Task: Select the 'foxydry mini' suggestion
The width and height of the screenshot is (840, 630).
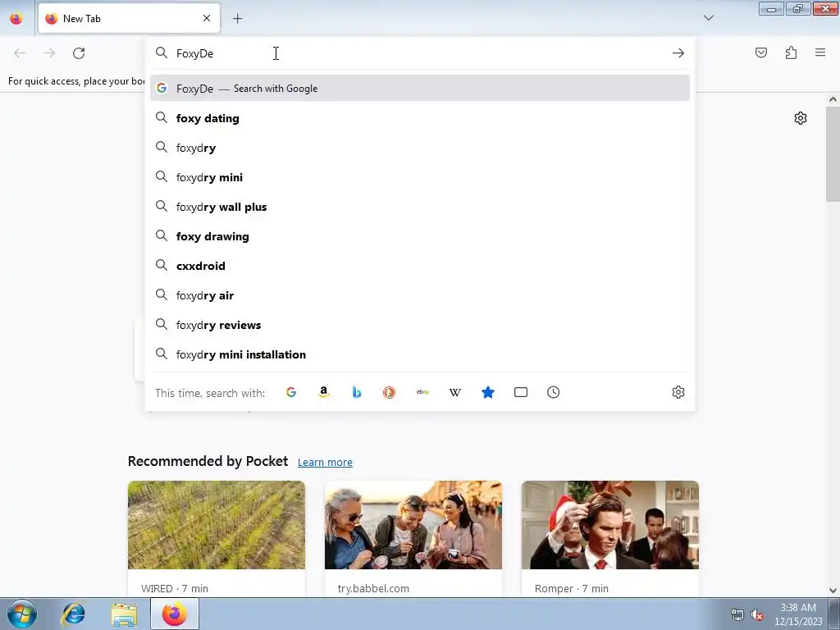Action: click(x=419, y=177)
